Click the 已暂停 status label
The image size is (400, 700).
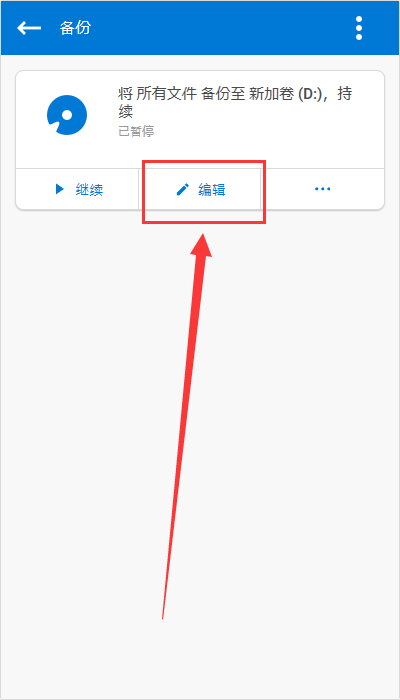pos(136,131)
